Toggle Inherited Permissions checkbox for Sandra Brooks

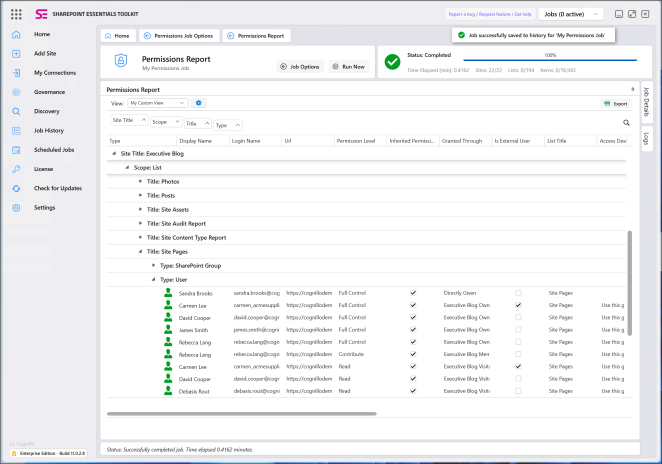[413, 293]
